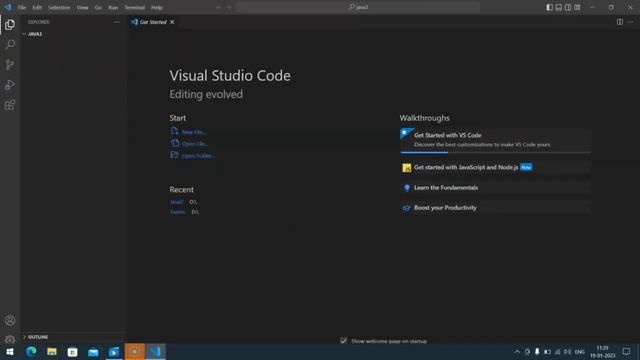The image size is (640, 360).
Task: Open File Explorer from taskbar
Action: 52,351
